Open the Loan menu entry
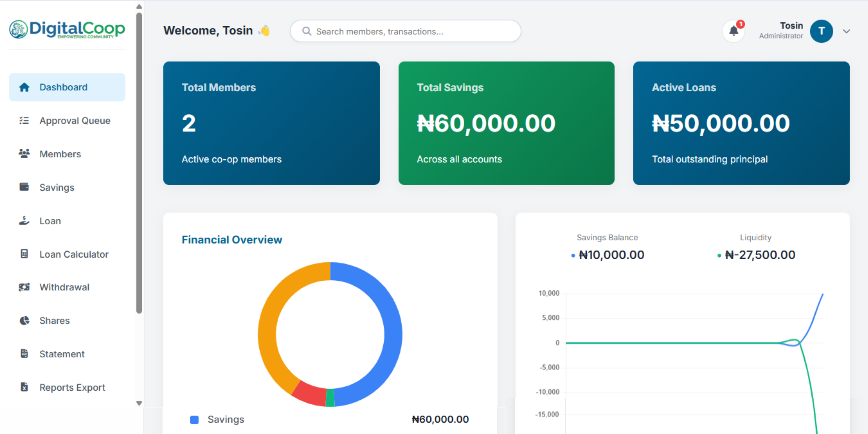Screen dimensions: 868x434 [67, 221]
